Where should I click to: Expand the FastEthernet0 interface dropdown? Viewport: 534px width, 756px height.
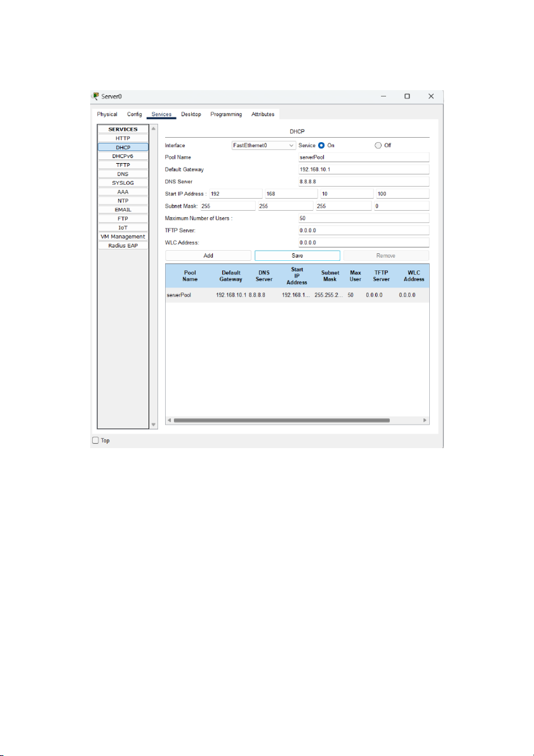tap(264, 145)
